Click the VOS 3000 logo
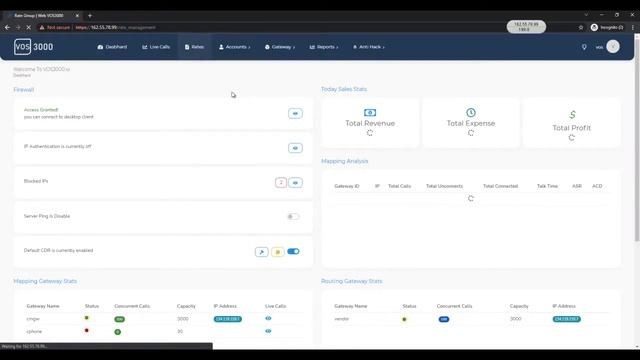This screenshot has height=360, width=640. tap(33, 47)
